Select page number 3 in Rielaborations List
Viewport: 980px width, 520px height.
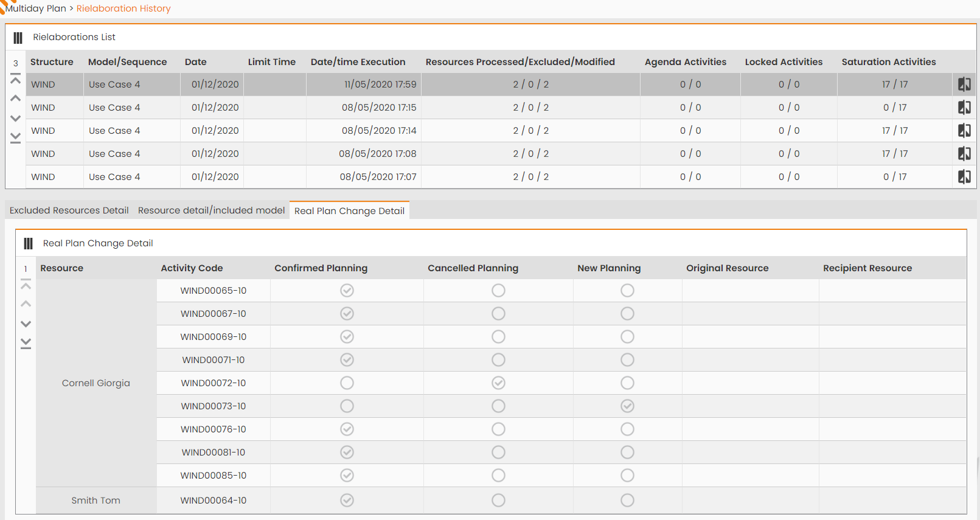click(16, 63)
